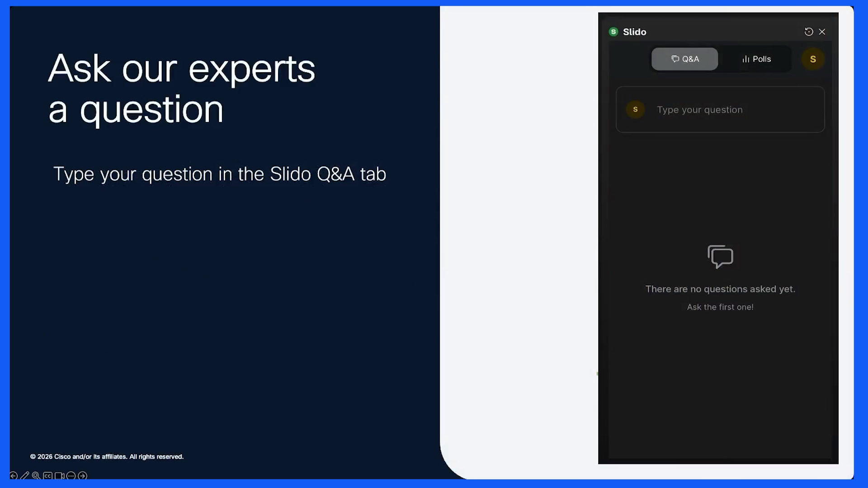Close the Slido panel
The width and height of the screenshot is (868, 488).
[x=822, y=32]
